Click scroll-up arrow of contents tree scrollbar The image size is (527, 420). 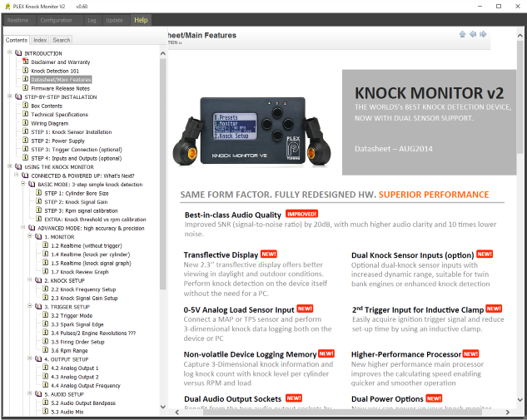click(163, 53)
